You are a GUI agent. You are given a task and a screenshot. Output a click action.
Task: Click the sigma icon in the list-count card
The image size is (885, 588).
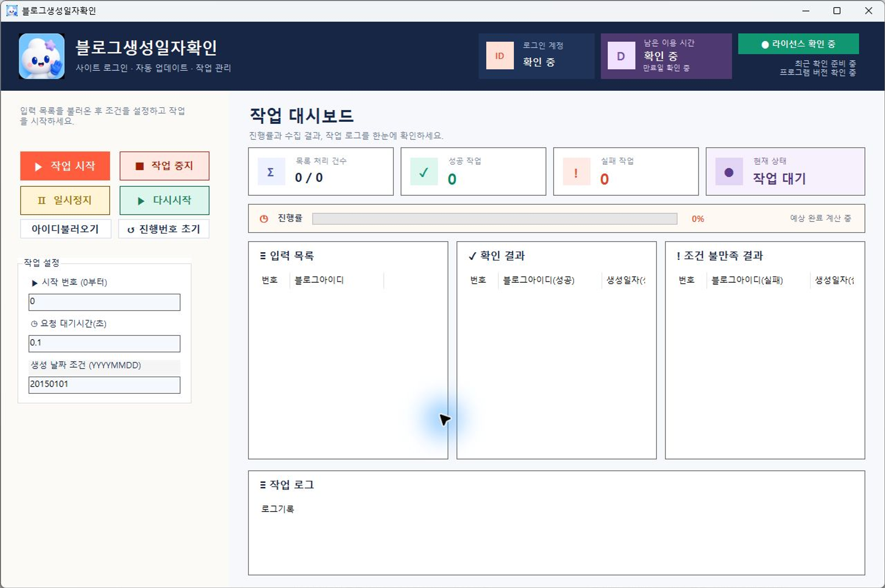(x=271, y=171)
